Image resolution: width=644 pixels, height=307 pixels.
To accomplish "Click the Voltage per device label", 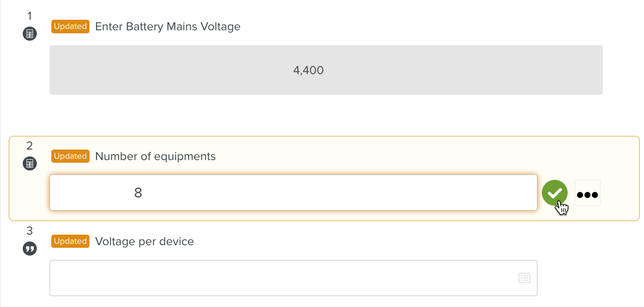I will [x=144, y=242].
